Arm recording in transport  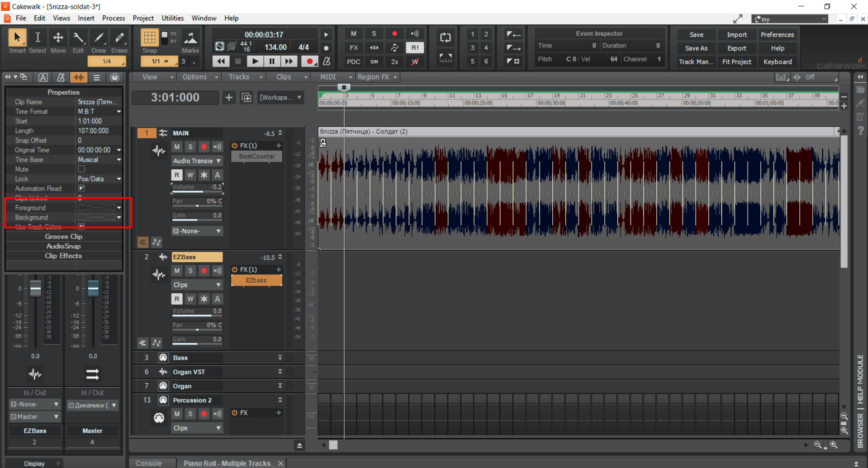309,61
